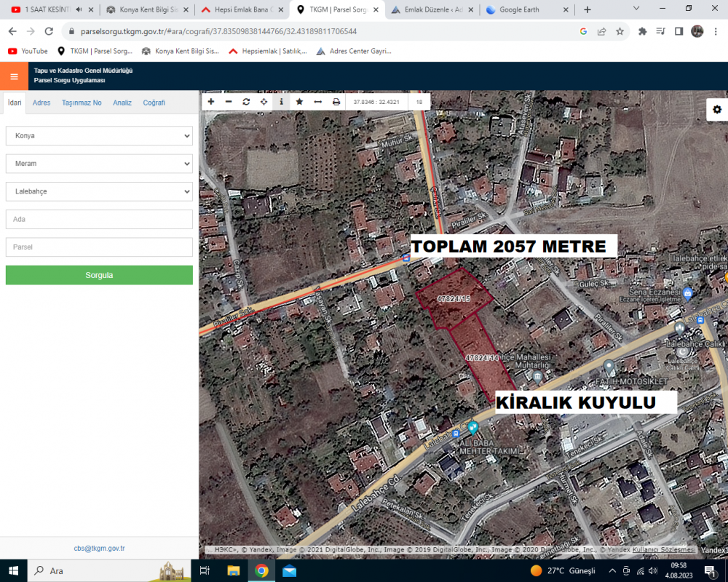728x582 pixels.
Task: Show hidden system tray icons
Action: tap(612, 571)
